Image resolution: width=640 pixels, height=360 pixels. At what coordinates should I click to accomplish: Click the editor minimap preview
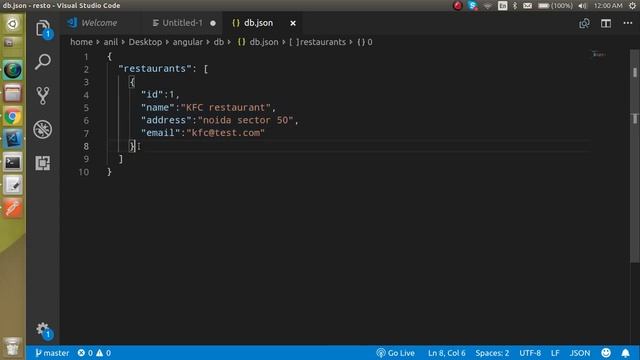pos(599,54)
